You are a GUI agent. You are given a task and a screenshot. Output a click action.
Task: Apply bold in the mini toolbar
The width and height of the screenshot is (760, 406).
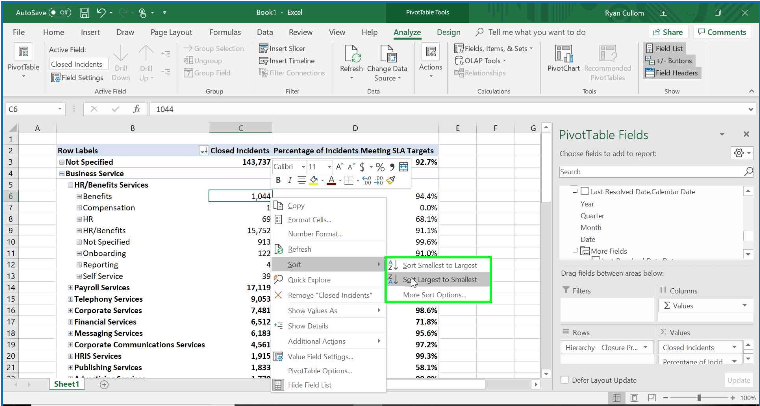click(278, 180)
